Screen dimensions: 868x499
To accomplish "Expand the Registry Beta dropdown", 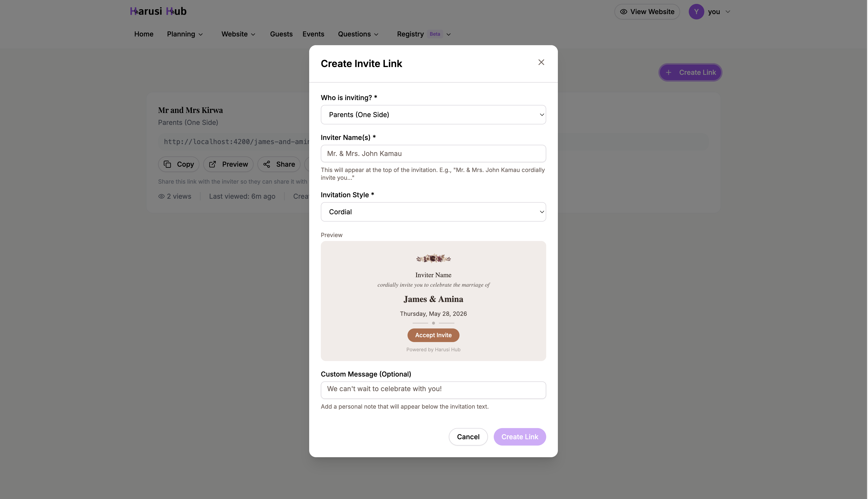I will pos(449,34).
